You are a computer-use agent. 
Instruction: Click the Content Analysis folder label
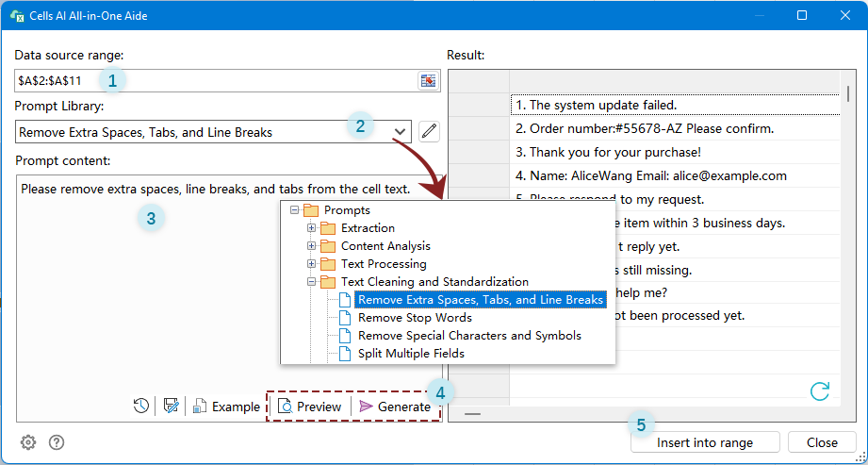(385, 245)
